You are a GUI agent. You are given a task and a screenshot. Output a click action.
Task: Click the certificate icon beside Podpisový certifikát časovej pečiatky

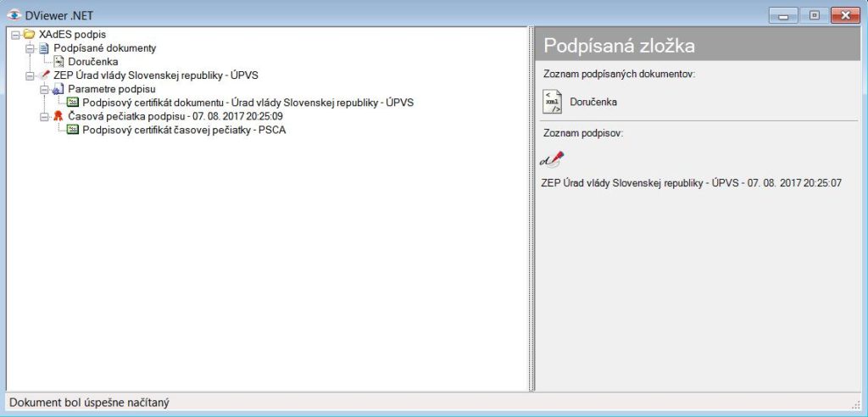pyautogui.click(x=73, y=130)
